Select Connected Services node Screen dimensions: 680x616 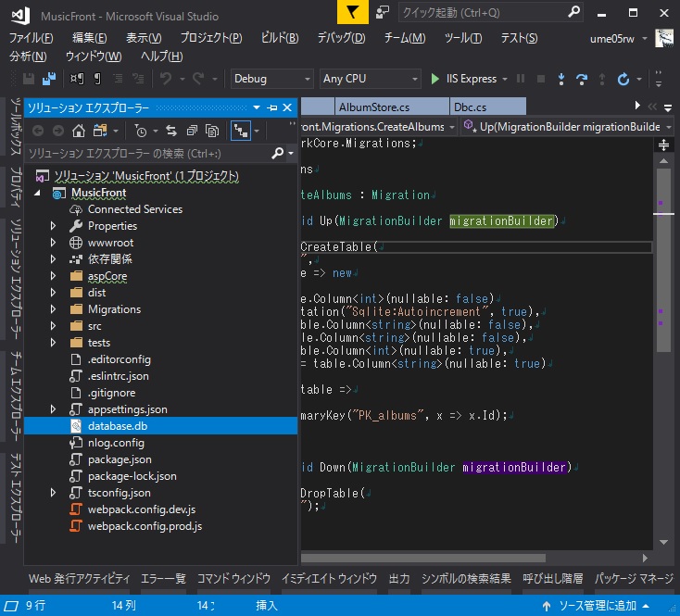click(135, 209)
